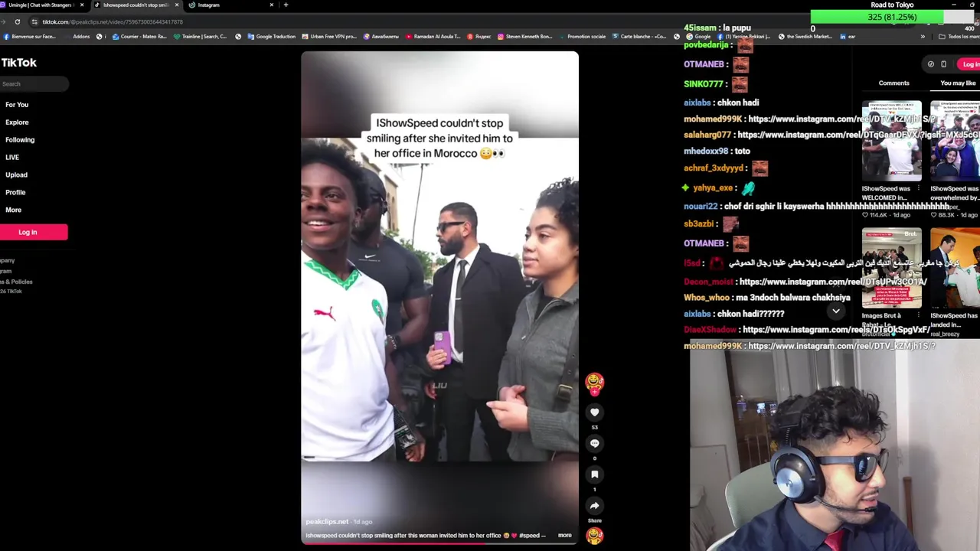The image size is (980, 551).
Task: Open the Trainline bookmark
Action: click(200, 36)
